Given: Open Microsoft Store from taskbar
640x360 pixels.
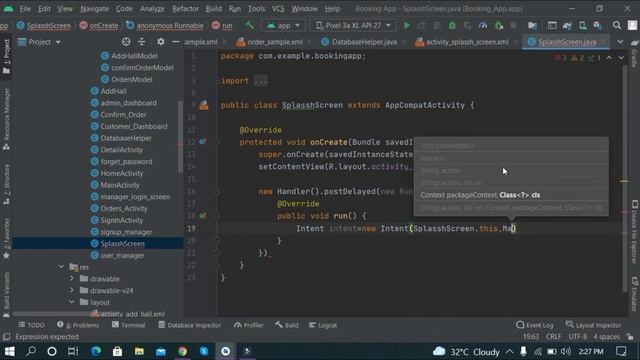Looking at the screenshot, I should point(118,351).
